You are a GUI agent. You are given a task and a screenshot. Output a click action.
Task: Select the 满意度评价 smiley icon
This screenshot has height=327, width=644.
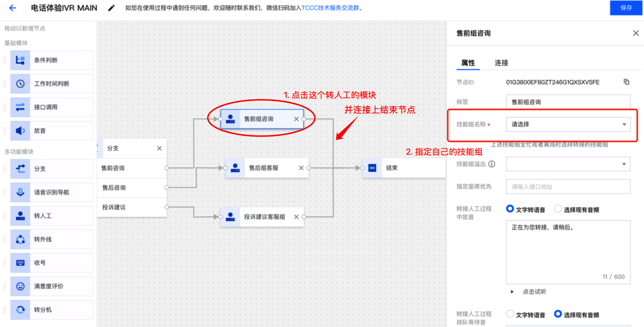coord(20,286)
